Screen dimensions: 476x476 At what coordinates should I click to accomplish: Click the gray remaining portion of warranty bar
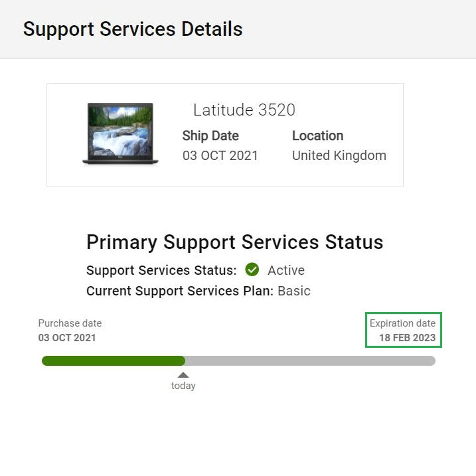[310, 360]
